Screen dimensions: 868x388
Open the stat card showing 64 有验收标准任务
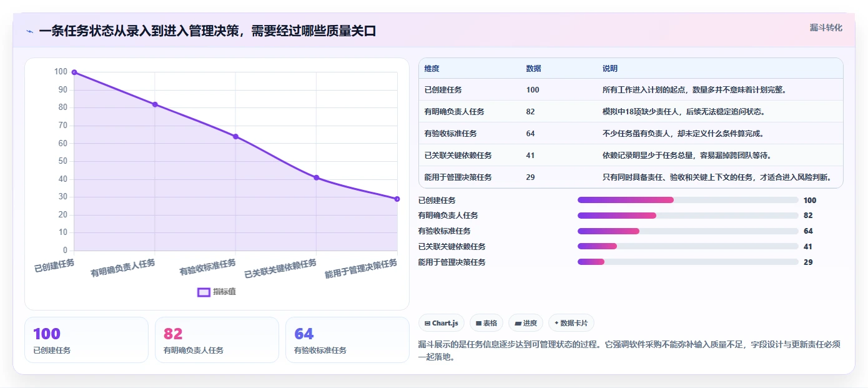[x=347, y=340]
